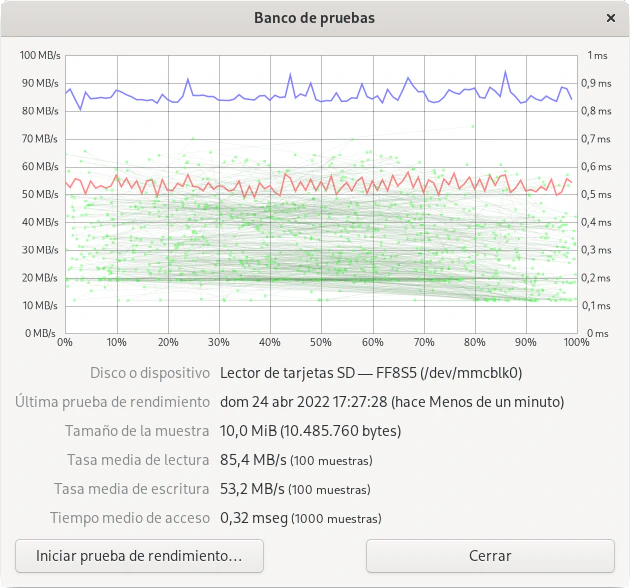Viewport: 630px width, 588px height.
Task: Click the 0,32 mseg access time value
Action: tap(257, 518)
